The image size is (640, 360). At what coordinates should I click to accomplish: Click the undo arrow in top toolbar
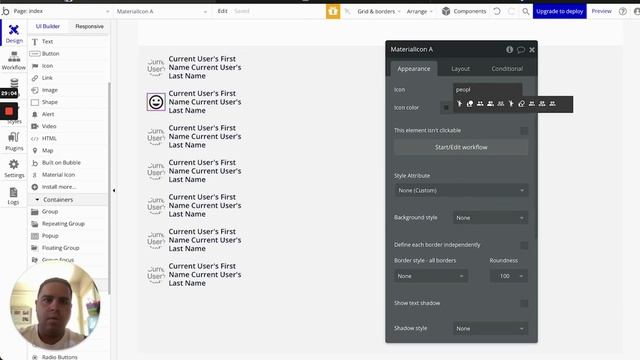pos(497,11)
